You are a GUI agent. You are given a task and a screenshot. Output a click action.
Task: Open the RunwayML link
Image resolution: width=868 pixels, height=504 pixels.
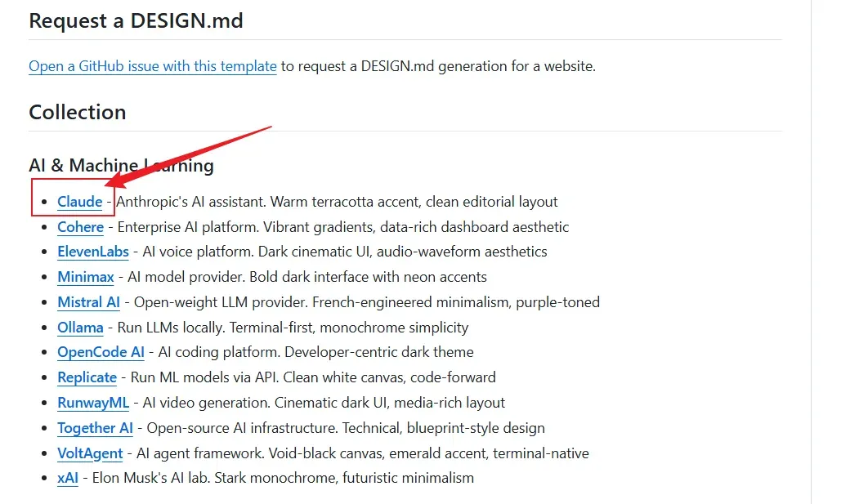[93, 404]
